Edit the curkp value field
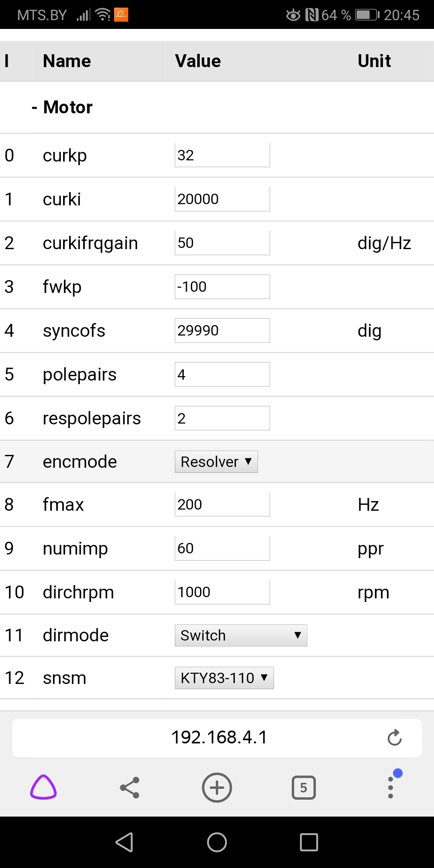Screen dimensions: 434x868 coord(222,155)
